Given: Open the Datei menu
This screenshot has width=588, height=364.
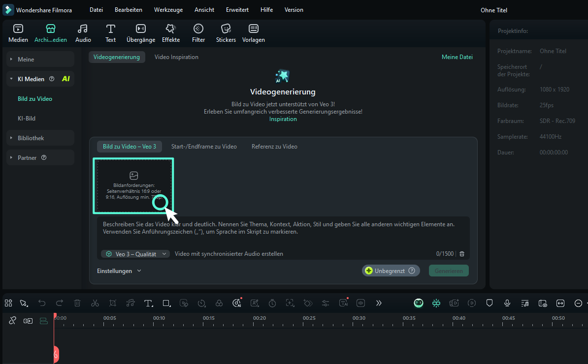Looking at the screenshot, I should tap(96, 10).
